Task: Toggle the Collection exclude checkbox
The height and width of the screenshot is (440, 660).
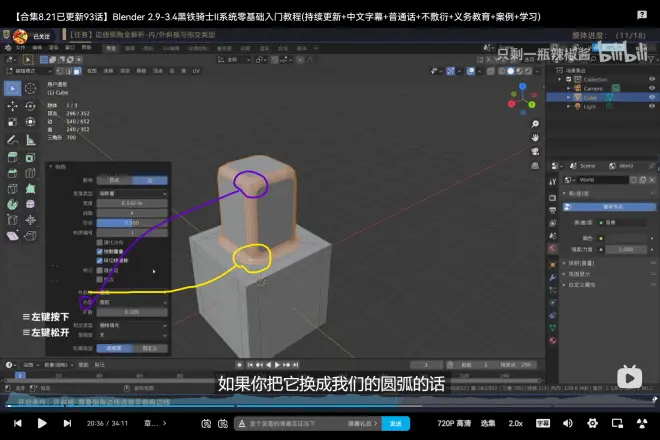Action: (x=569, y=79)
